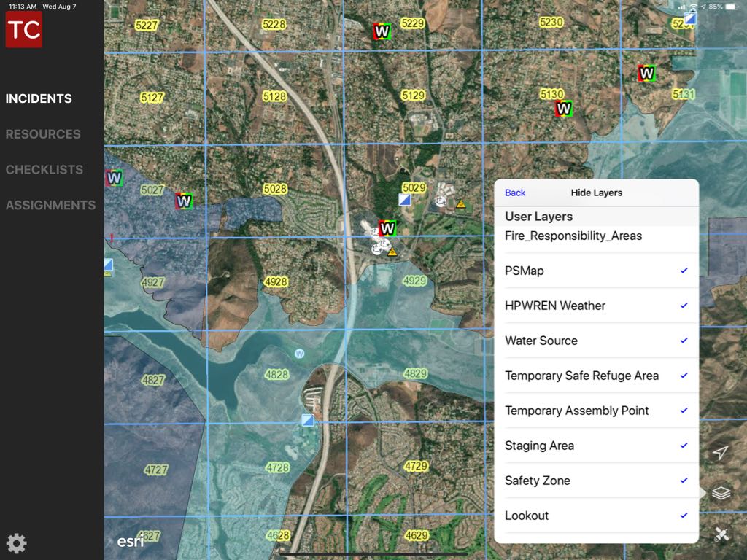The image size is (747, 560).
Task: Hide the PSMap layer
Action: point(595,271)
